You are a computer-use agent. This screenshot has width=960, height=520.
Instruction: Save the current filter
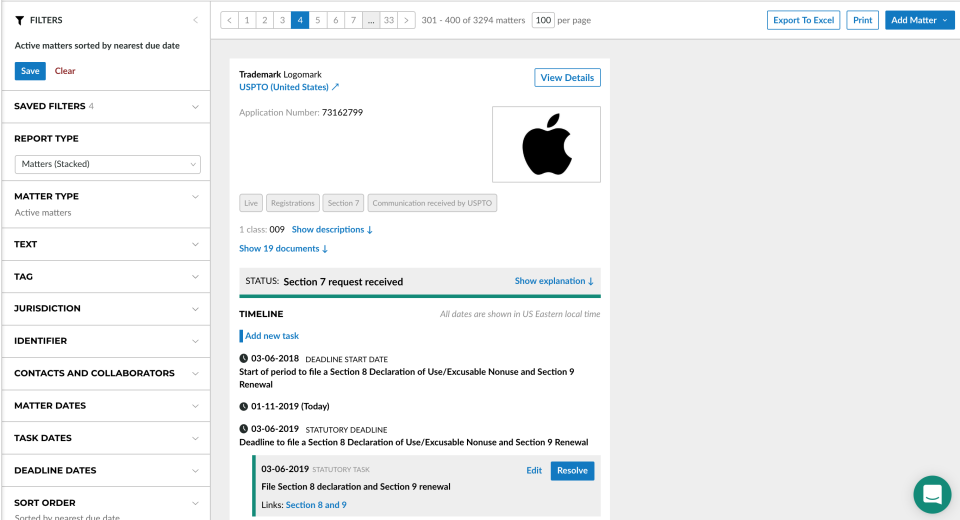point(30,71)
